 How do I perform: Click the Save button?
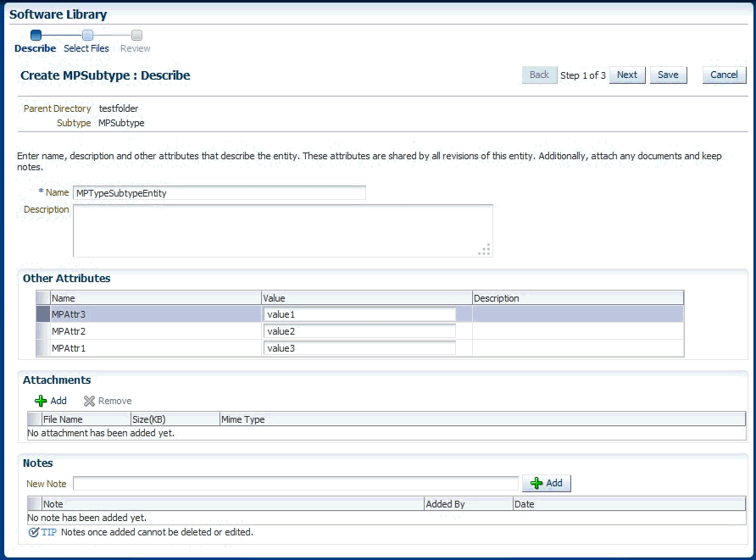point(668,75)
